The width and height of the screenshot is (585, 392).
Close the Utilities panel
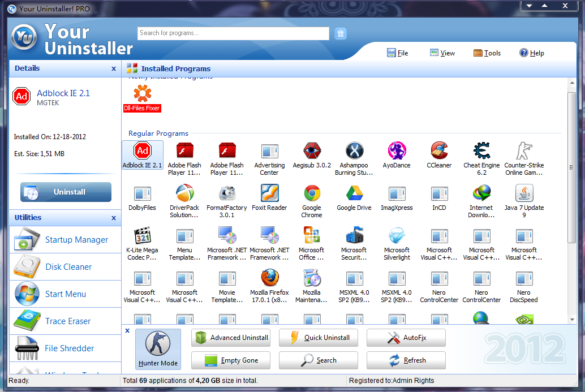click(114, 218)
